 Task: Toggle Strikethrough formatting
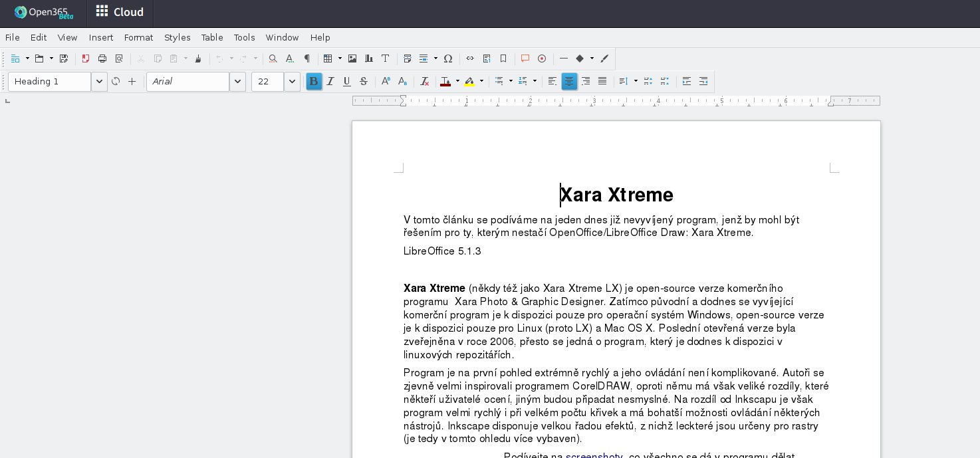(x=363, y=81)
